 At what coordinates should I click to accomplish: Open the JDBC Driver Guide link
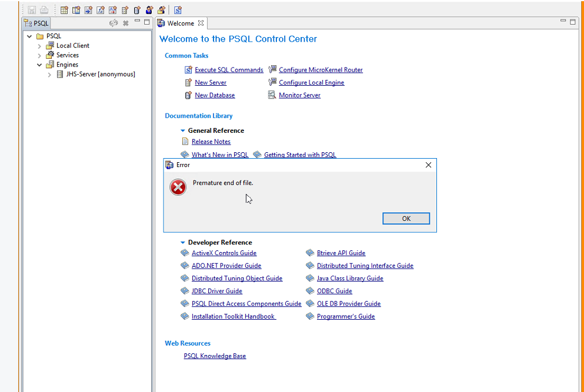(217, 291)
